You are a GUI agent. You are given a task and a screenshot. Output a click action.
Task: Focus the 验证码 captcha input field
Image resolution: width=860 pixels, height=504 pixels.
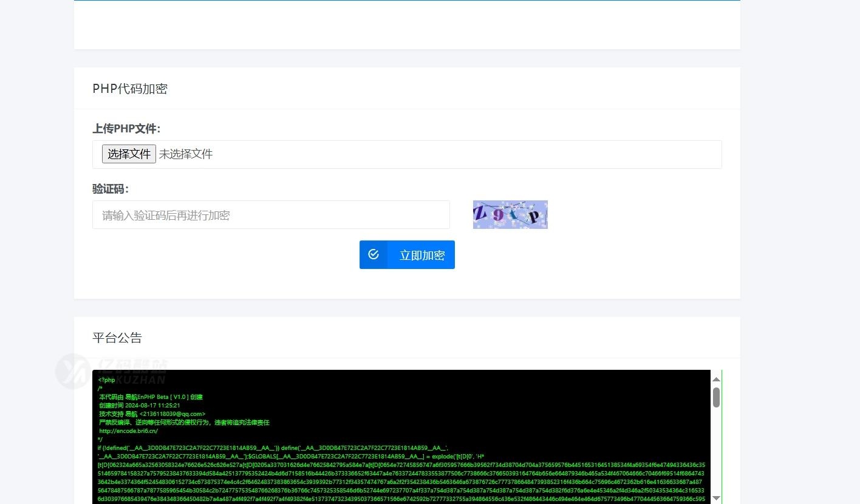pyautogui.click(x=271, y=215)
